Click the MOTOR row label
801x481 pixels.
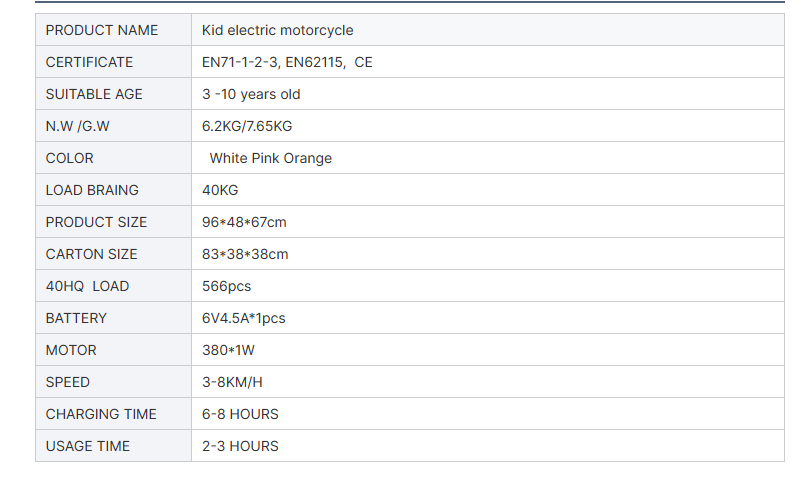tap(71, 350)
